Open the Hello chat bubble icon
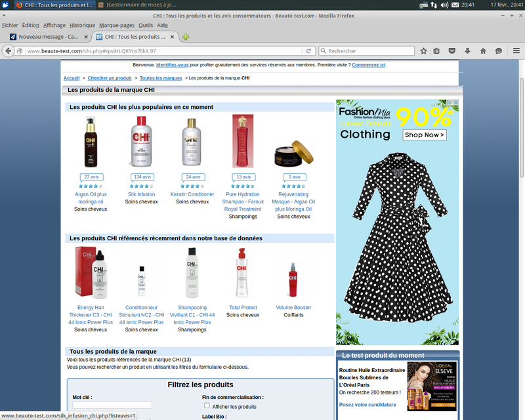The width and height of the screenshot is (525, 420). [x=499, y=51]
